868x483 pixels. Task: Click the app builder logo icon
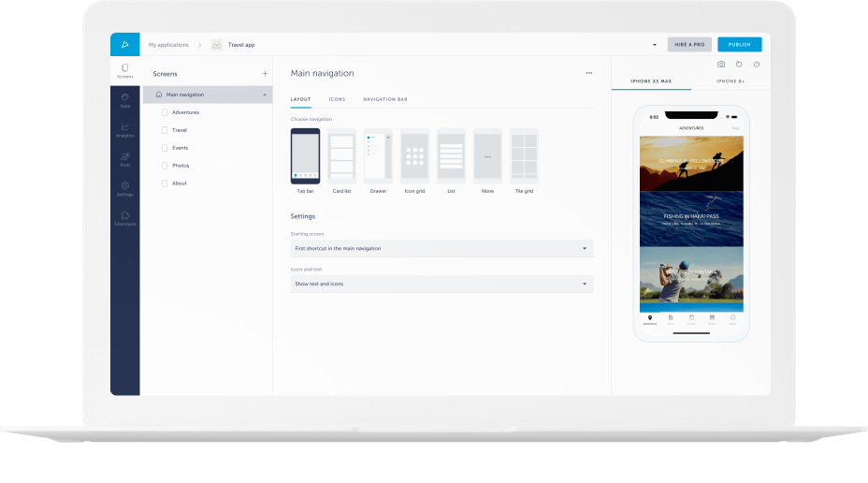tap(125, 44)
